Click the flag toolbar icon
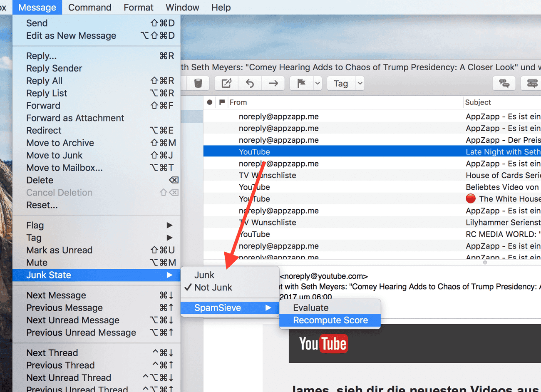Viewport: 541px width, 392px height. coord(301,84)
